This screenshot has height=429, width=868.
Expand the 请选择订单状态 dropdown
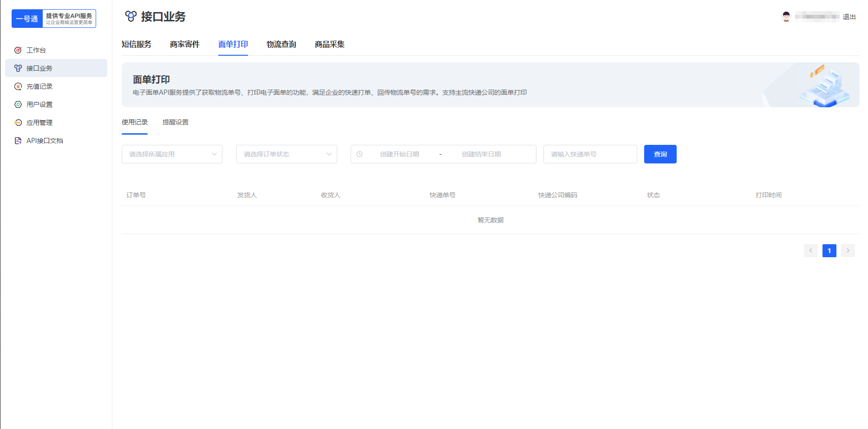point(287,154)
